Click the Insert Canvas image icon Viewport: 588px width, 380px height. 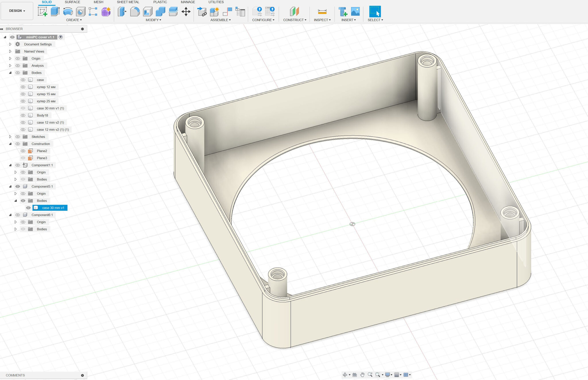click(x=355, y=12)
